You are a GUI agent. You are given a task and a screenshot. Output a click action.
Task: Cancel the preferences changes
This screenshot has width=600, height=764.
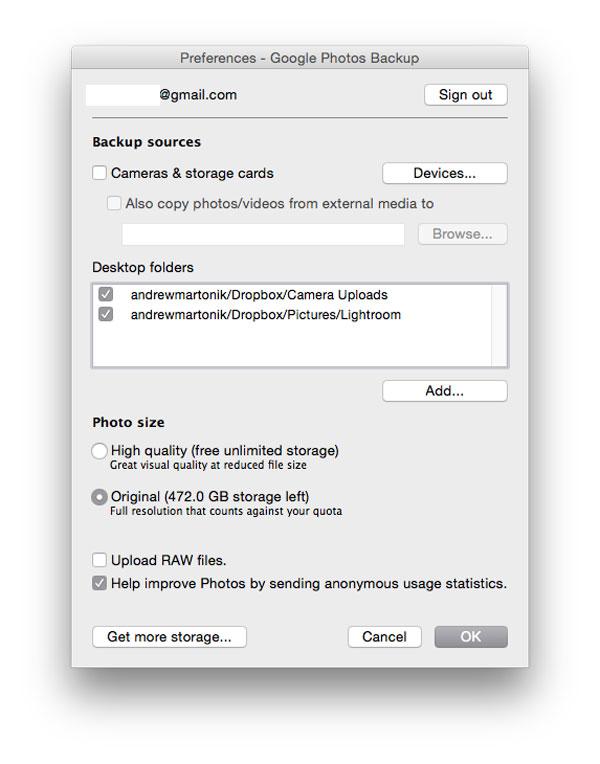(385, 637)
